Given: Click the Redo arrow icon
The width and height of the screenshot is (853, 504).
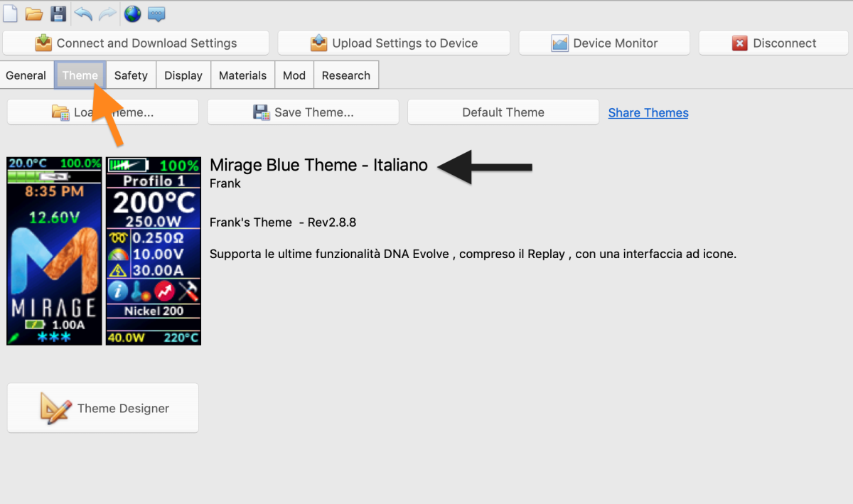Looking at the screenshot, I should pyautogui.click(x=106, y=14).
